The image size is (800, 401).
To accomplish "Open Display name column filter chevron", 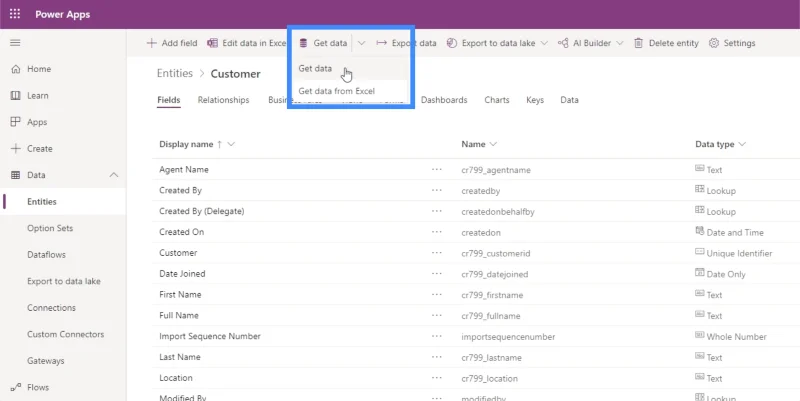I will pyautogui.click(x=231, y=144).
